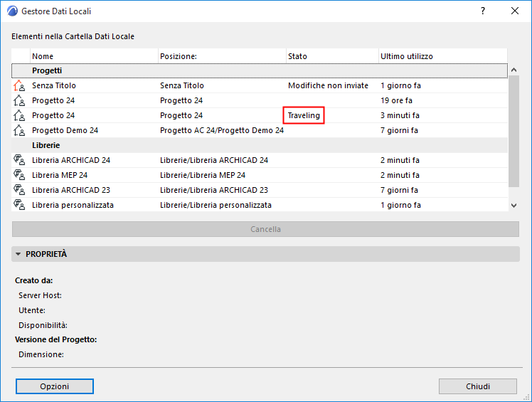Select the Libreria MEP 24 name
The height and width of the screenshot is (402, 532).
pyautogui.click(x=60, y=175)
